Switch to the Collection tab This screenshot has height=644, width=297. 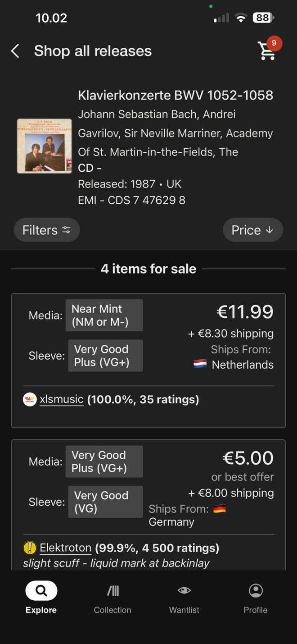(x=112, y=599)
